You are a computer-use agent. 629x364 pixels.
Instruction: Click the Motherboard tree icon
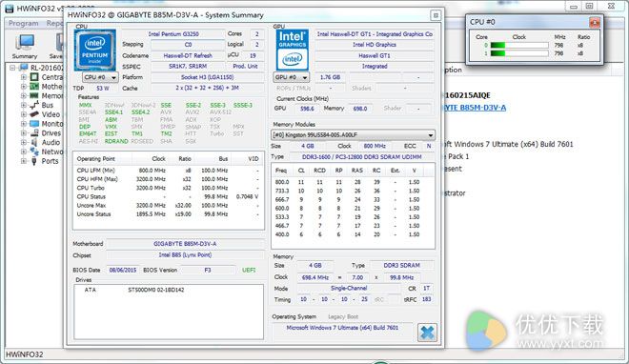click(35, 87)
